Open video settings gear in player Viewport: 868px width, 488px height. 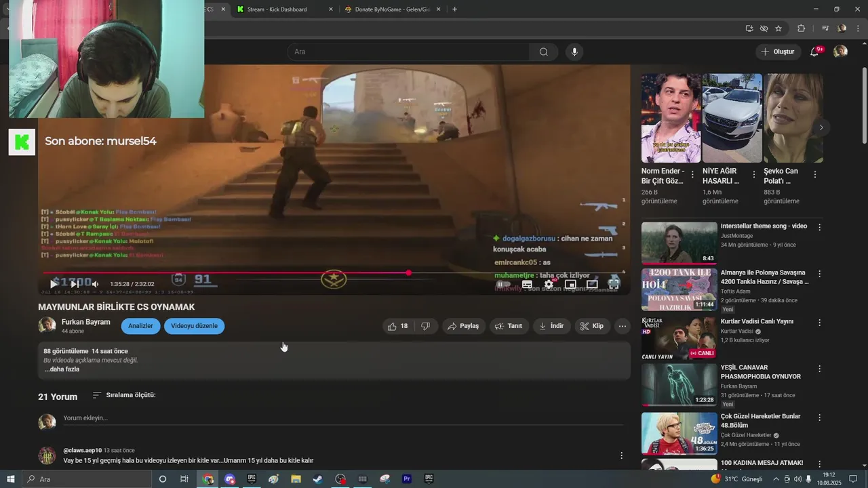[x=549, y=284]
